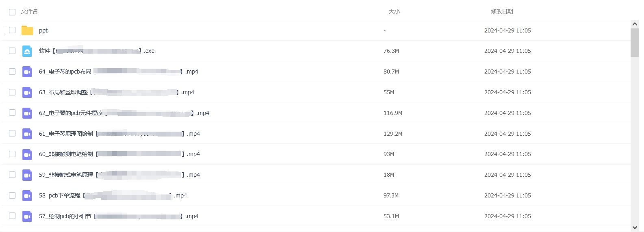Toggle the select-all checkbox beside 文件名

point(12,12)
